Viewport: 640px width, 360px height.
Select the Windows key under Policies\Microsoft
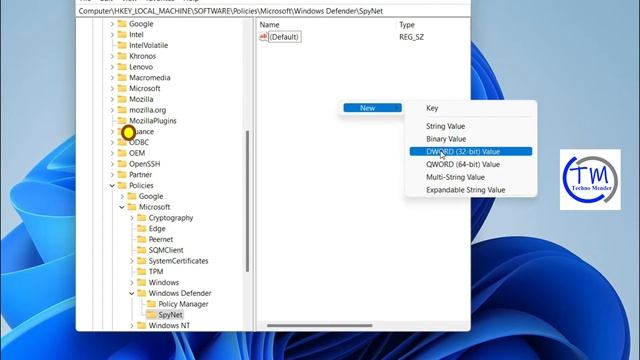164,282
